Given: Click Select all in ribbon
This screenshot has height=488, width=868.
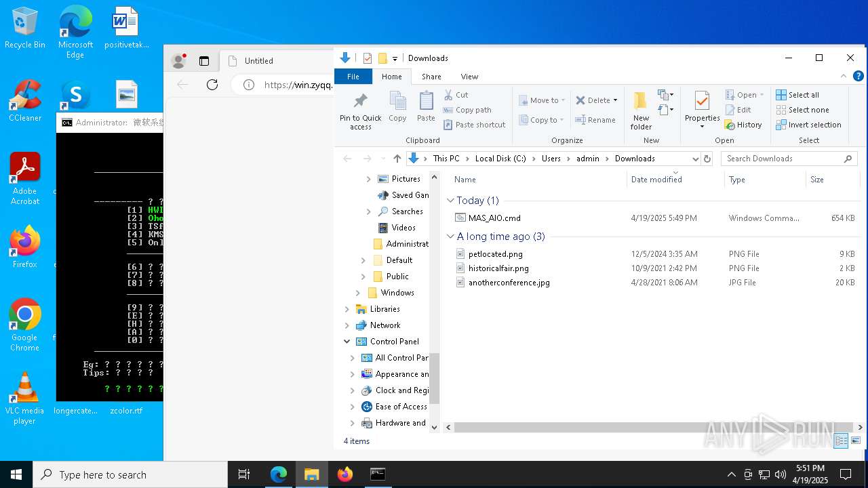Looking at the screenshot, I should pos(797,95).
